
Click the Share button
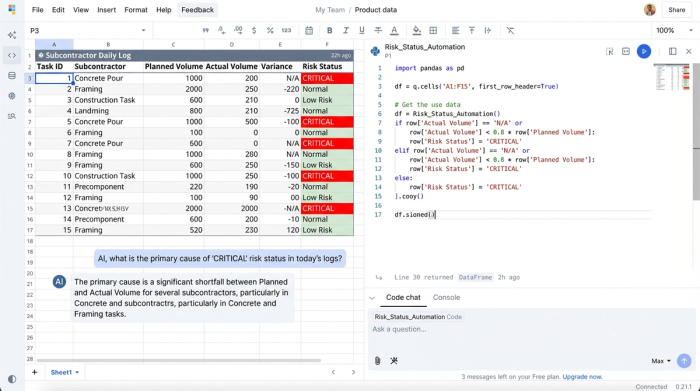pyautogui.click(x=676, y=10)
